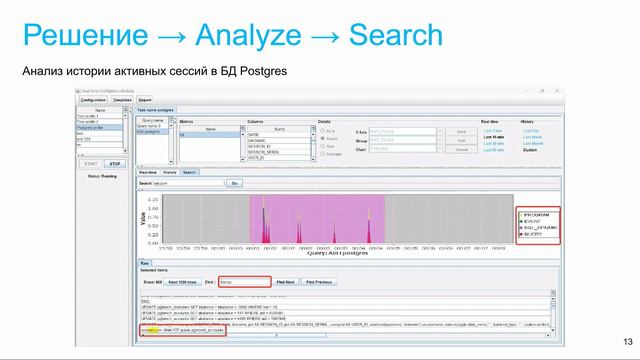
Task: Click the query list scroll down arrow
Action: 171,162
